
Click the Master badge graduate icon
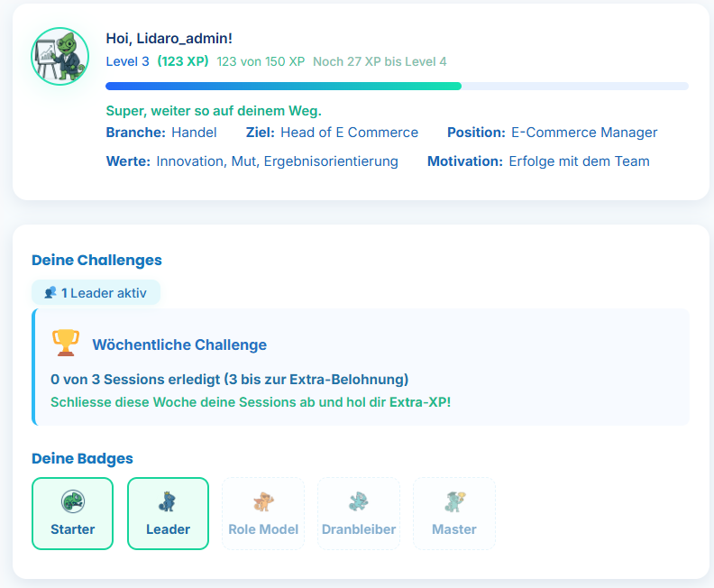(x=454, y=501)
